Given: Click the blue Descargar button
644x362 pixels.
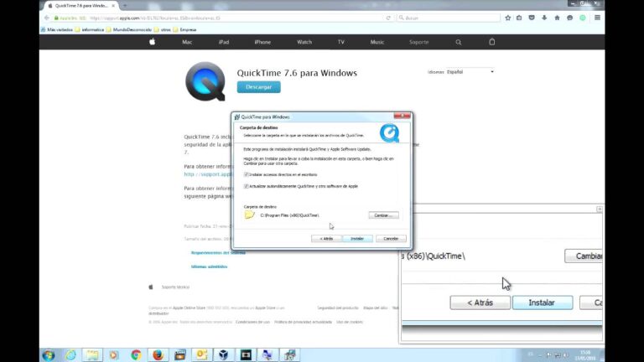Looking at the screenshot, I should click(x=259, y=87).
